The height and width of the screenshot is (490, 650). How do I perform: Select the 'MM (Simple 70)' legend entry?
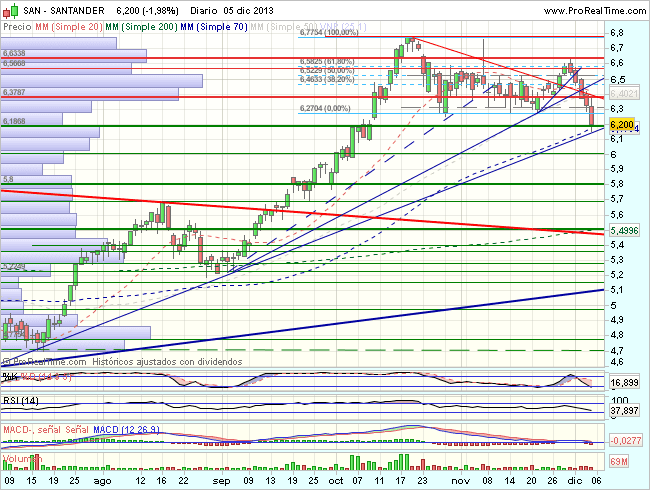point(214,27)
